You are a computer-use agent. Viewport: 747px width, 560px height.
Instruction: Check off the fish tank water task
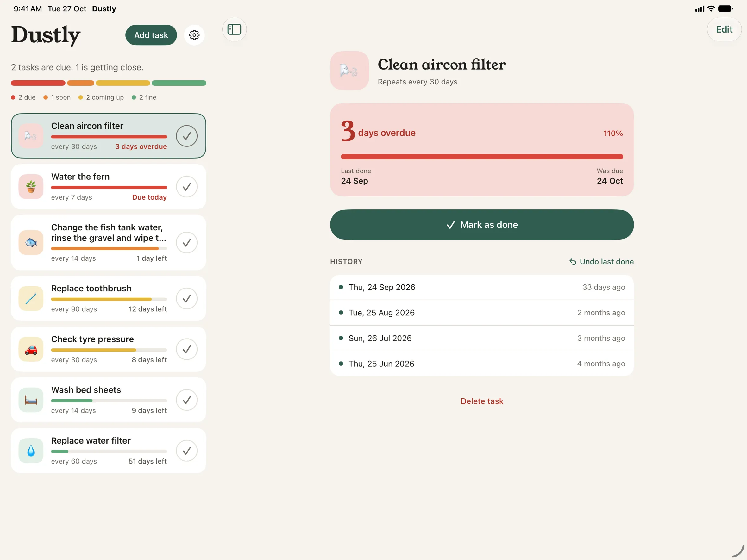(187, 242)
